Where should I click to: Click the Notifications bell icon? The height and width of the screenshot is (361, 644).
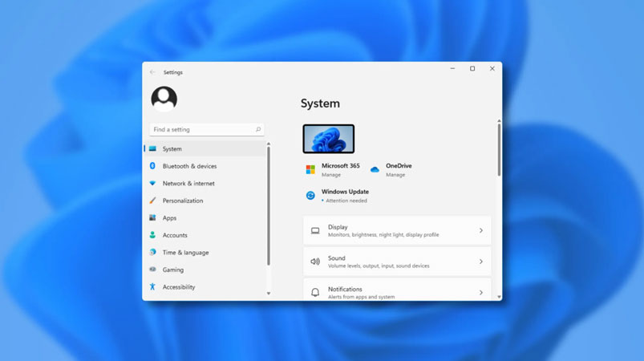pos(315,293)
